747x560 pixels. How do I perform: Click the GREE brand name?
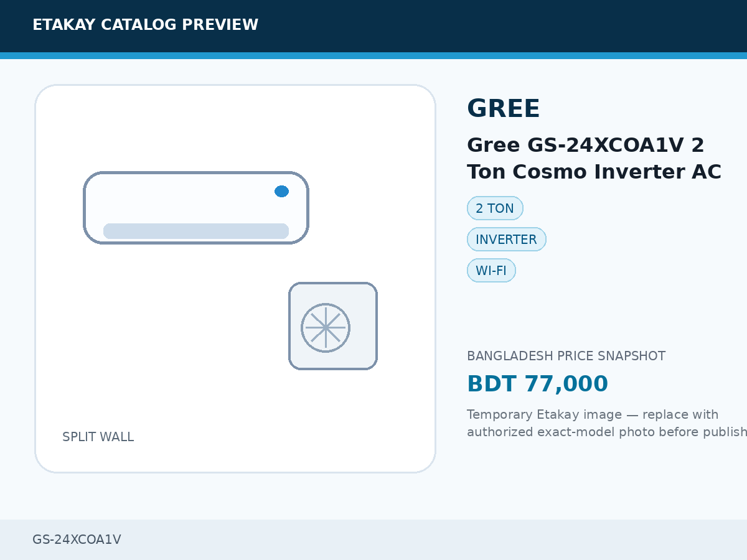tap(504, 109)
